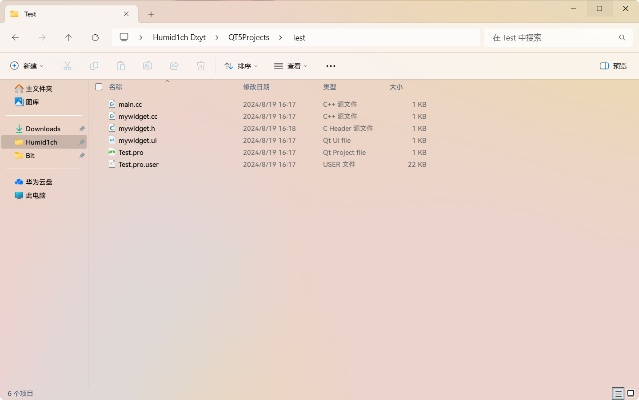Expand chevron before Humid1ch Dxyt breadcrumb
Screen dimensions: 639x400
tap(141, 37)
